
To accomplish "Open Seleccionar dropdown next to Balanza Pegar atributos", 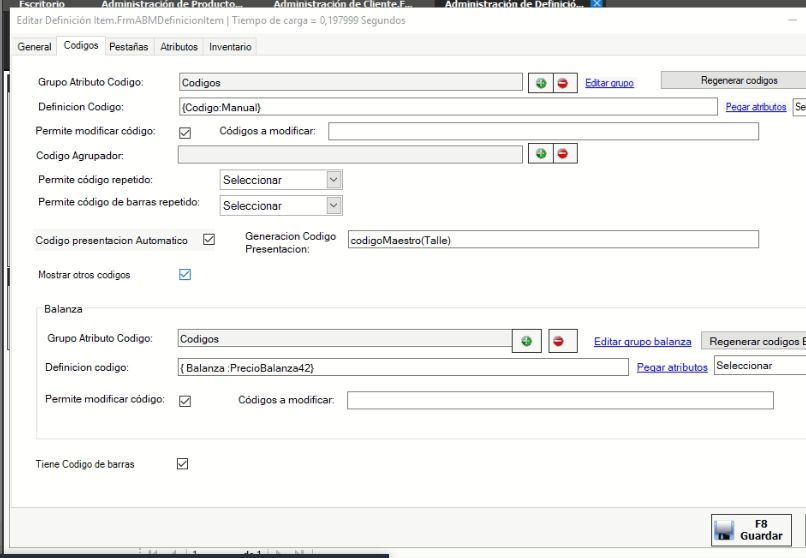I will pos(759,366).
